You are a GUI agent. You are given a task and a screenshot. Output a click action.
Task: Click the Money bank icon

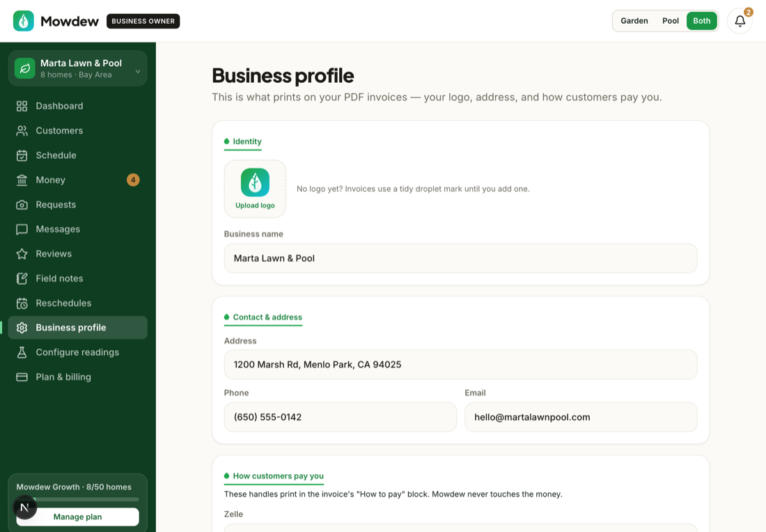point(22,180)
